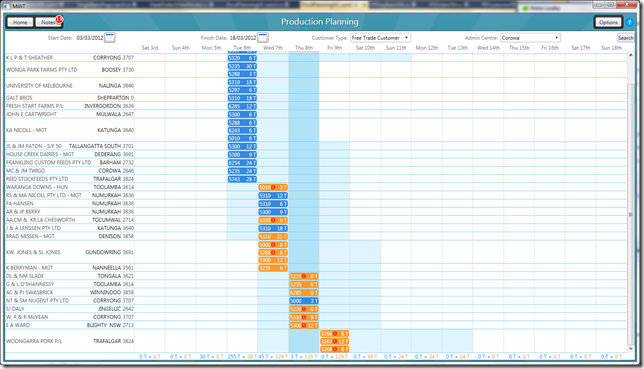
Task: Select the Thu 8th column header
Action: (304, 48)
